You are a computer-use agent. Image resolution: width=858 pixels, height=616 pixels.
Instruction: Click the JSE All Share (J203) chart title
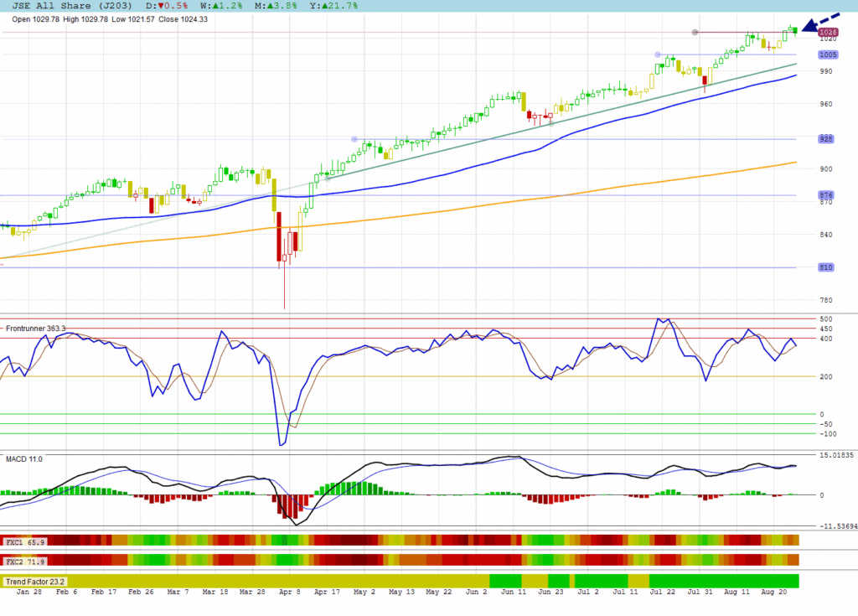72,6
